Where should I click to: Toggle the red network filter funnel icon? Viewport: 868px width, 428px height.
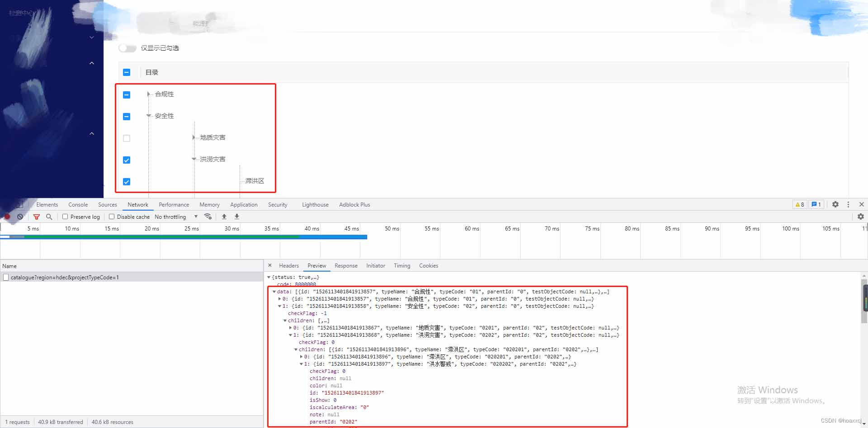37,217
